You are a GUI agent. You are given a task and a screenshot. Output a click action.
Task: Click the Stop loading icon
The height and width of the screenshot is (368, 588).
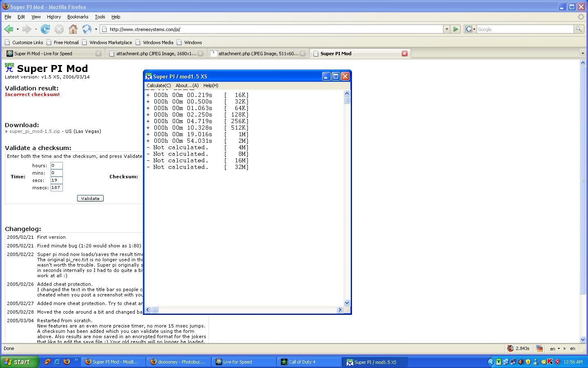(59, 29)
